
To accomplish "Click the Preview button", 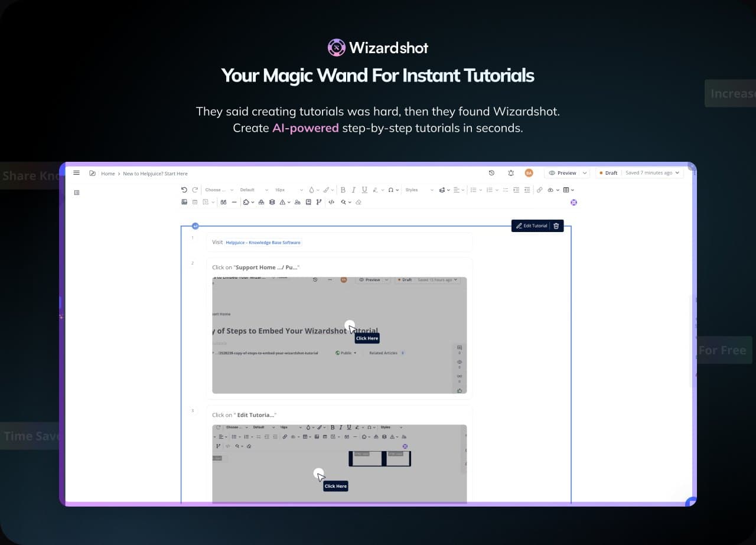I will [562, 173].
